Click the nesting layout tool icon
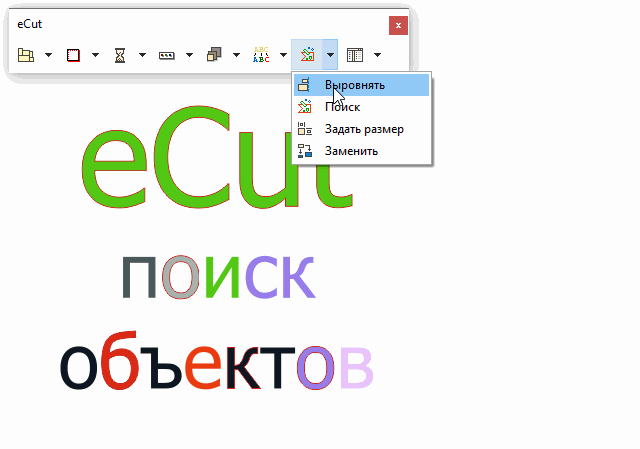Viewport: 640px width, 449px height. click(26, 55)
